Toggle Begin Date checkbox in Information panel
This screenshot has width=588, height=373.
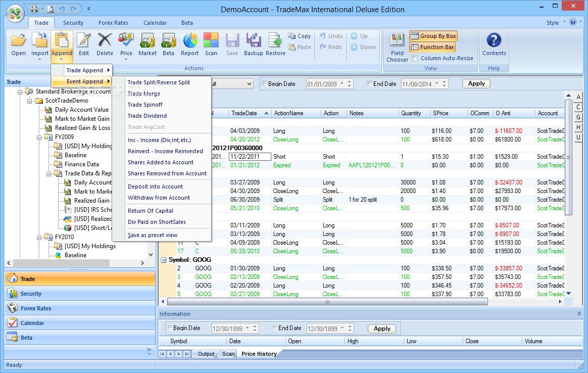[x=170, y=328]
